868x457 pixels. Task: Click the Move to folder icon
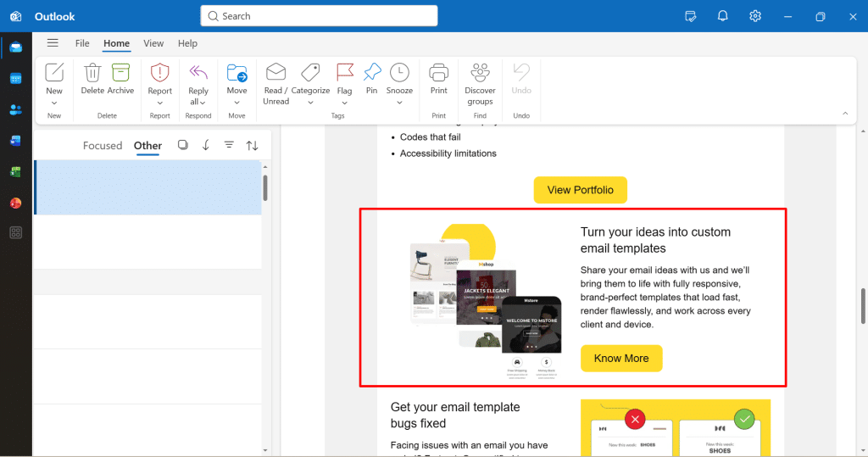[x=237, y=73]
